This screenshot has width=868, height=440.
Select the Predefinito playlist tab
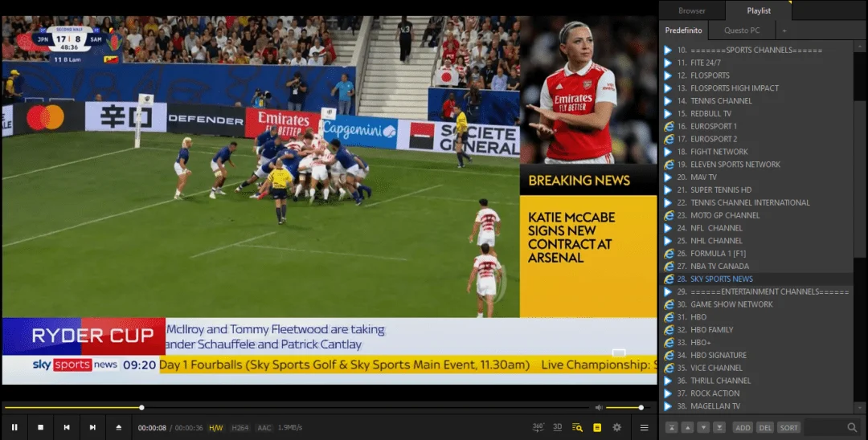684,31
